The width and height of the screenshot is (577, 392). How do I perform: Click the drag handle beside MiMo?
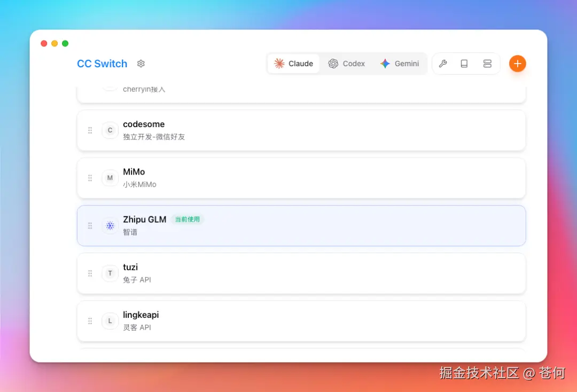pos(90,178)
